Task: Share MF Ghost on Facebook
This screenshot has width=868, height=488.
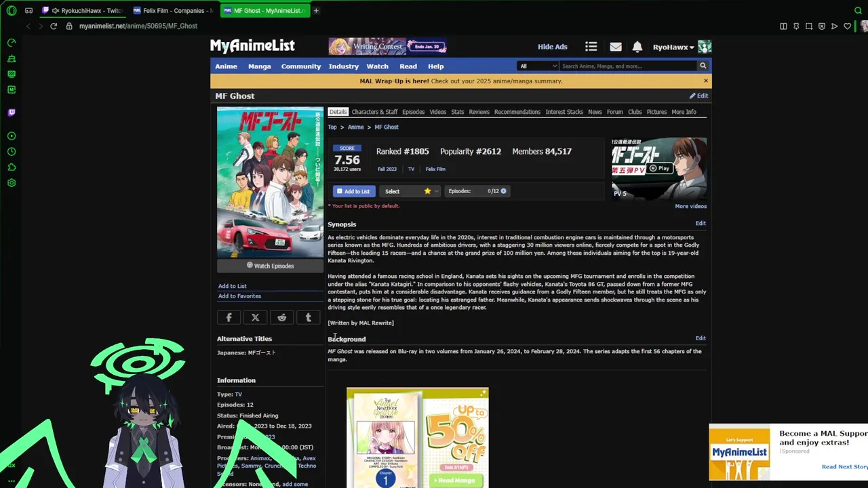Action: 229,317
